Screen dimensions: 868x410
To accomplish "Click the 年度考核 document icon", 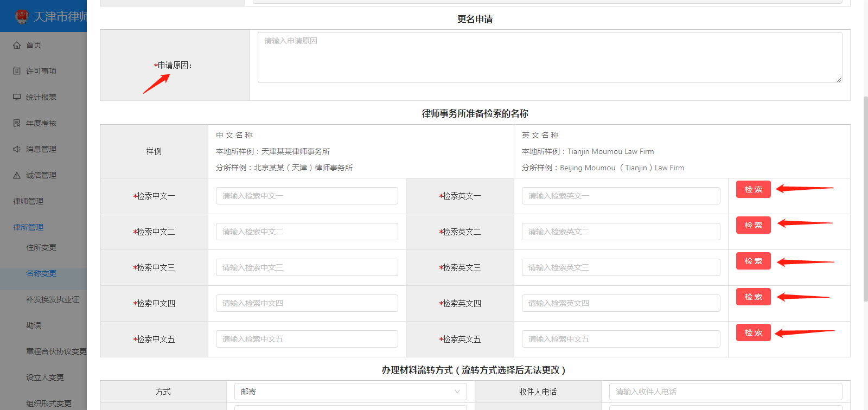I will click(17, 123).
